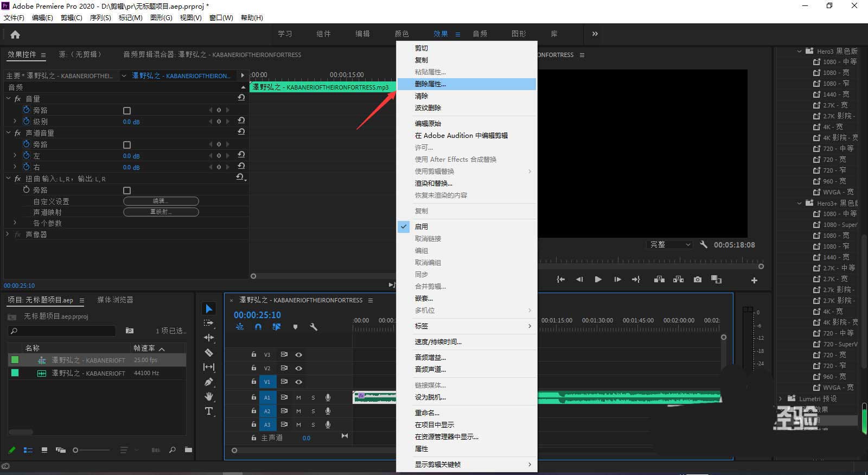Click the 级别 0.0 dB value

tap(131, 122)
